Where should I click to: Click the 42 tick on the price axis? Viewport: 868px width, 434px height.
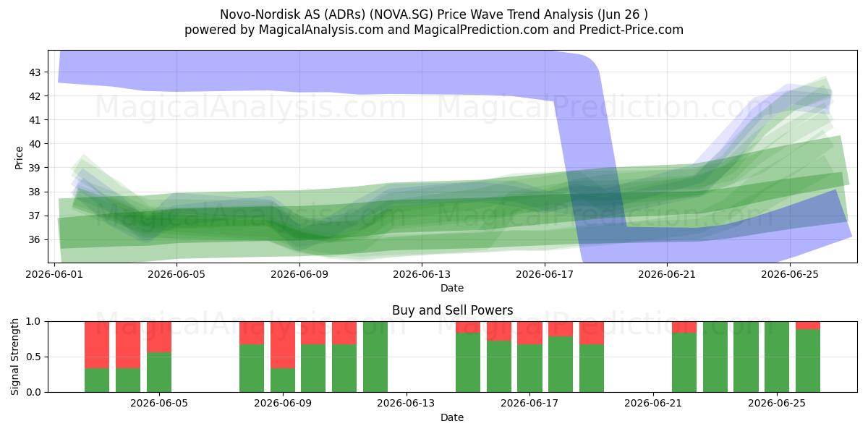(36, 95)
